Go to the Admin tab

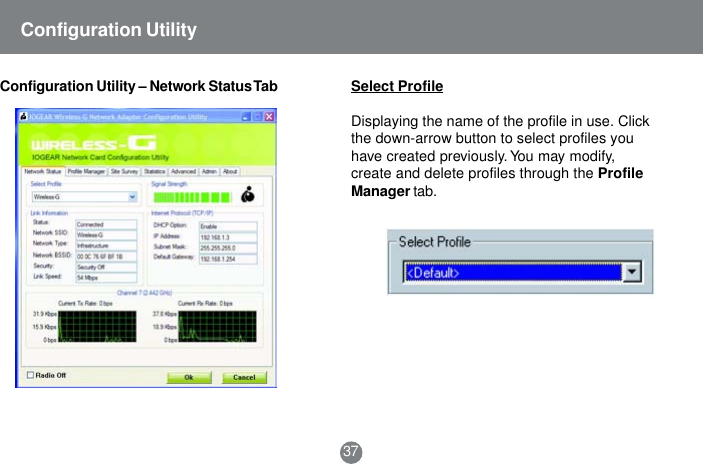[209, 172]
